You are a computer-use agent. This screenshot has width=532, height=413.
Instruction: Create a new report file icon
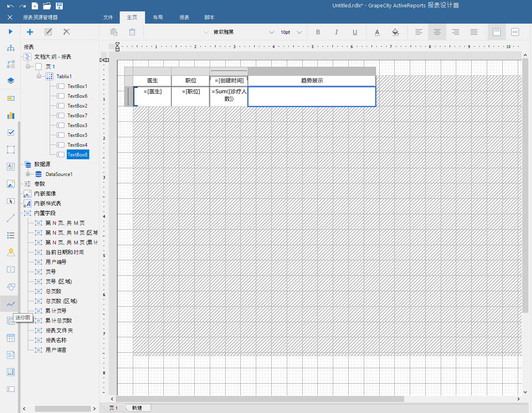coord(35,6)
